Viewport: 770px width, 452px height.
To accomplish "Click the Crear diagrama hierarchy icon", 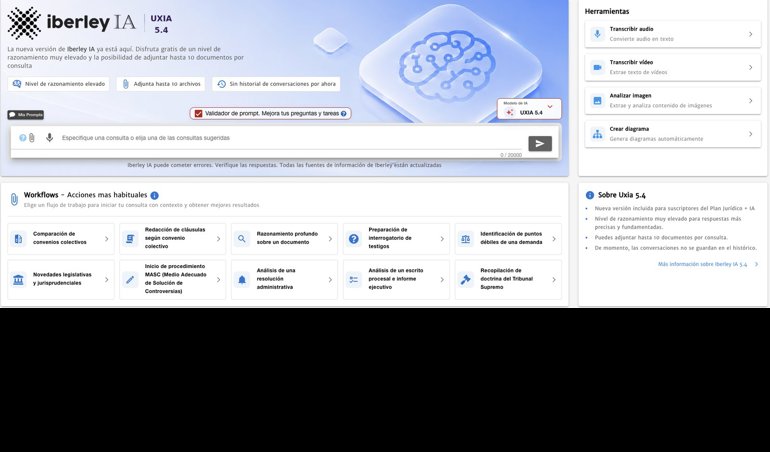I will pyautogui.click(x=597, y=134).
